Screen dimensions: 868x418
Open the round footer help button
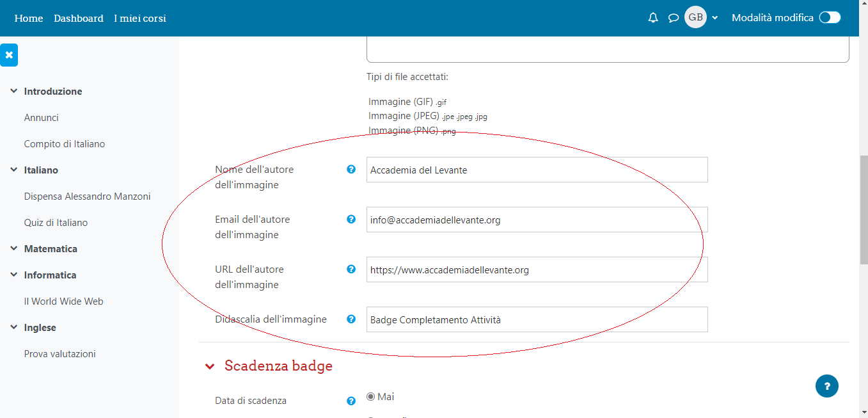(x=827, y=386)
